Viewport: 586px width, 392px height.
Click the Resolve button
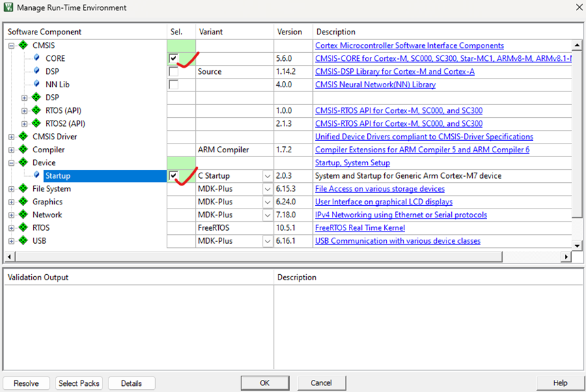coord(26,383)
